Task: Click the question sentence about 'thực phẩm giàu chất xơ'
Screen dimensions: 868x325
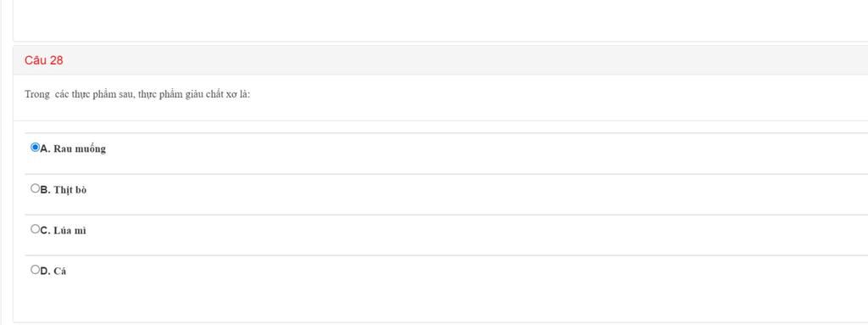Action: coord(137,94)
